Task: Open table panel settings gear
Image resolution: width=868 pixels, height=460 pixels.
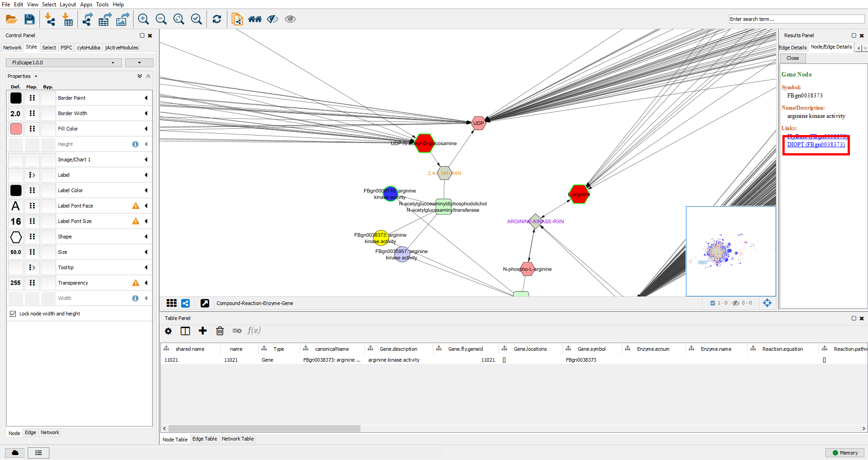Action: click(x=168, y=331)
